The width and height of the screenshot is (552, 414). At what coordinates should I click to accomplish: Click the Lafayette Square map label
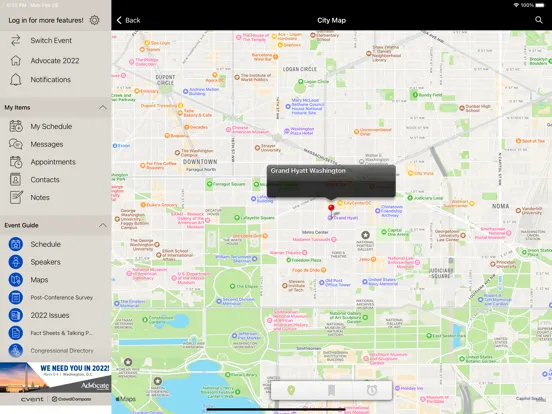tap(258, 218)
